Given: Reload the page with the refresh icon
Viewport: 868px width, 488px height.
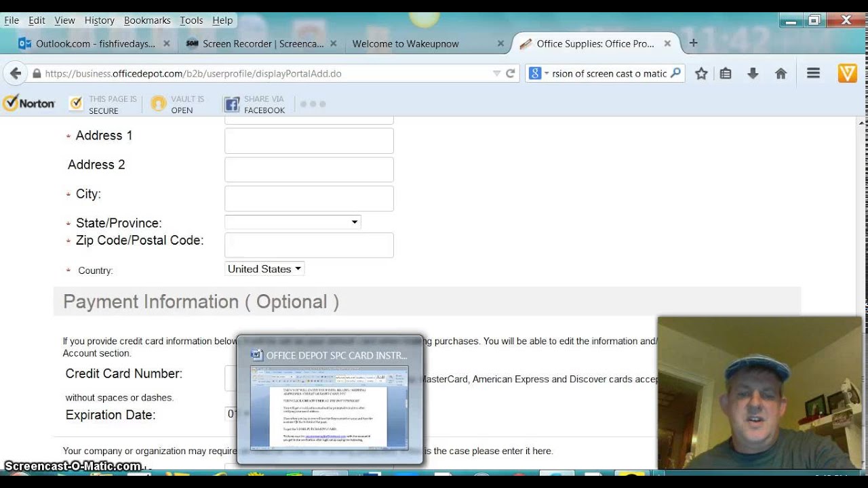Looking at the screenshot, I should point(511,73).
